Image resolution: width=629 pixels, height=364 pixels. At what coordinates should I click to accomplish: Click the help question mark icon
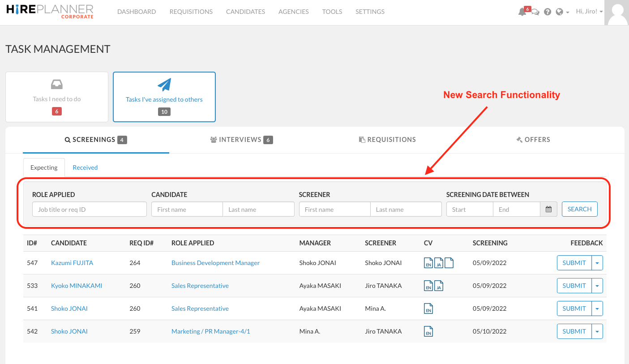pos(548,11)
